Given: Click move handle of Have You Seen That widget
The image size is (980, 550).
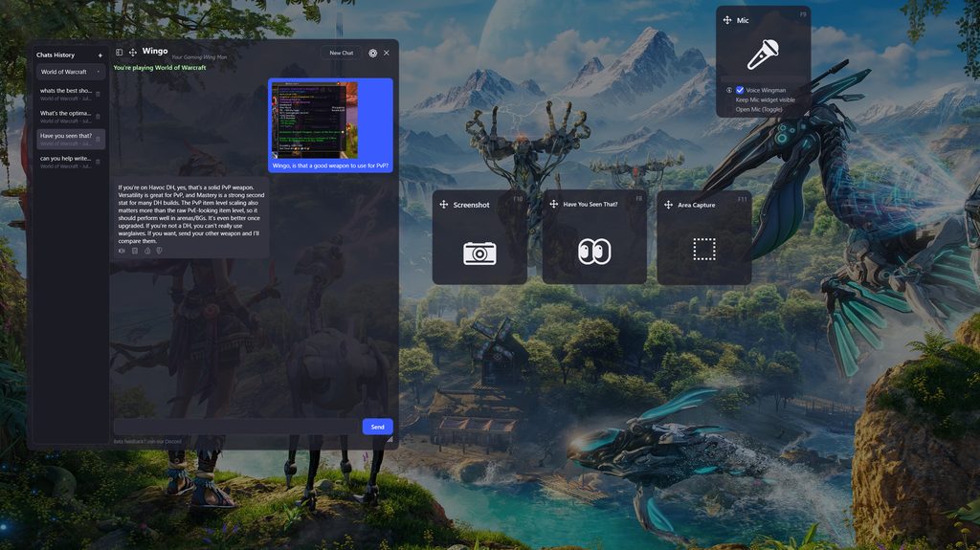Looking at the screenshot, I should (x=553, y=204).
